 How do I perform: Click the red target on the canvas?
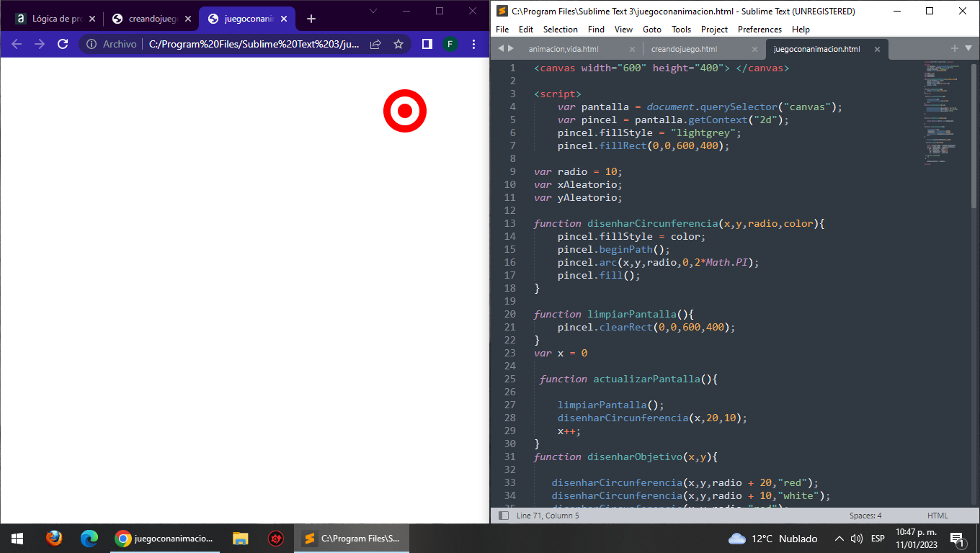[x=405, y=111]
